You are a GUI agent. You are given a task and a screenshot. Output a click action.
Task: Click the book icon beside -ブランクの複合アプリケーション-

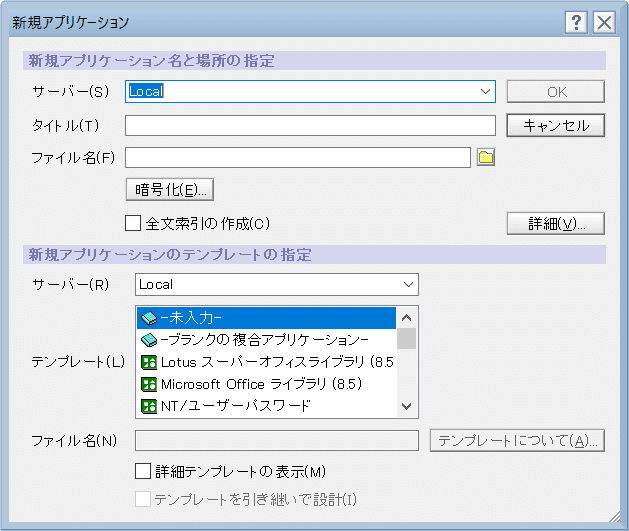pos(149,340)
